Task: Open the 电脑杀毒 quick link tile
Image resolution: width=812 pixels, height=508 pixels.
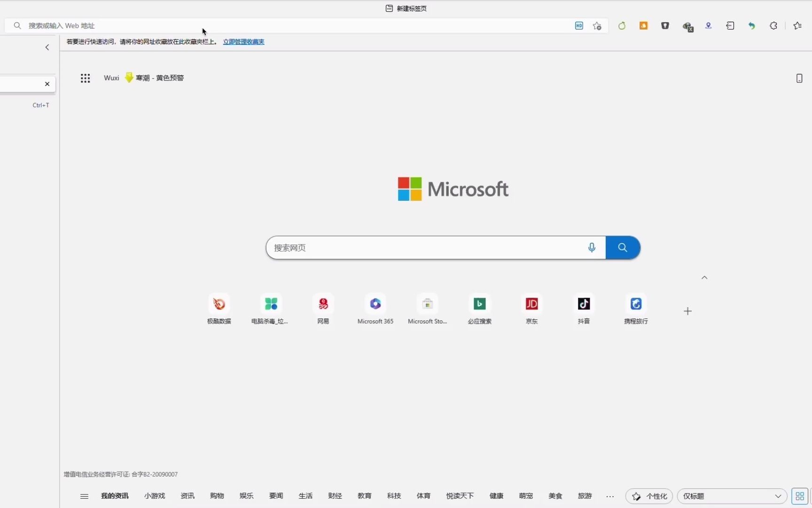Action: [271, 310]
